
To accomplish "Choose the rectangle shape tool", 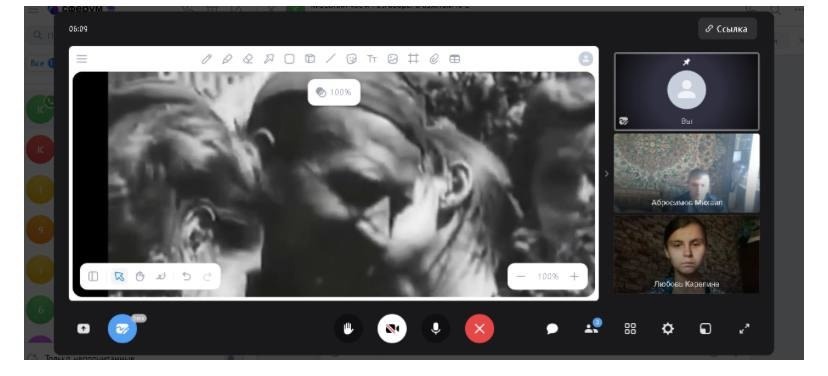I will click(x=289, y=59).
